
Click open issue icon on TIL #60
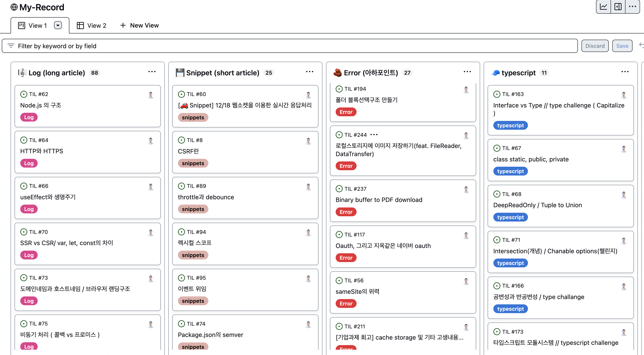(181, 94)
